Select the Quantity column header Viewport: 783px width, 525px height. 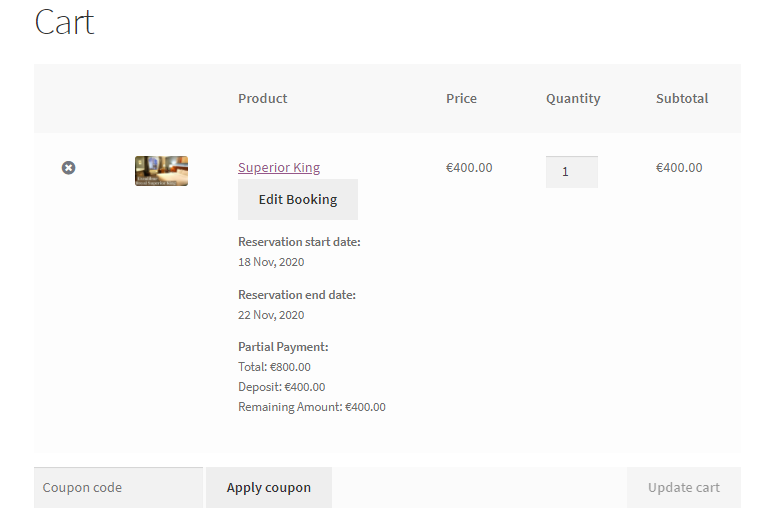[x=573, y=99]
